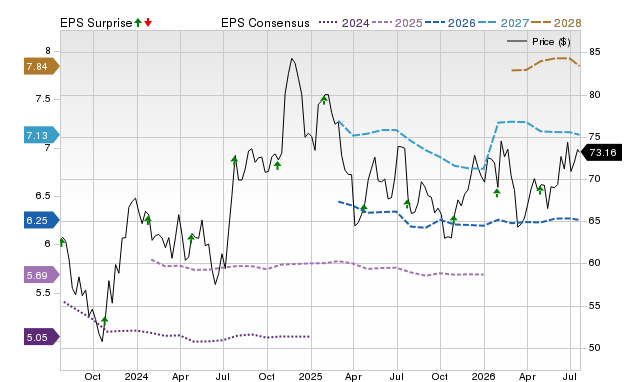The height and width of the screenshot is (382, 640).
Task: Toggle the 2028 consensus legend entry
Action: (x=556, y=23)
